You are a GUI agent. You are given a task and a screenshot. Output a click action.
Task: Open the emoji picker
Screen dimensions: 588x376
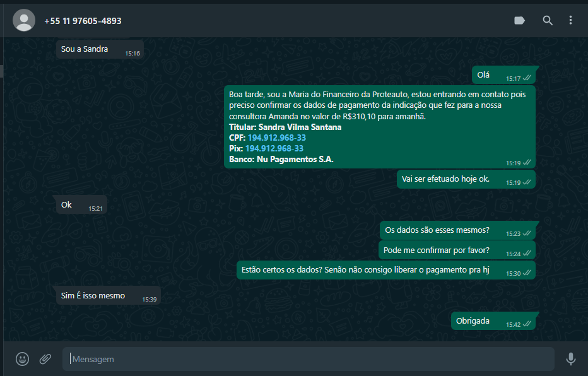[23, 359]
